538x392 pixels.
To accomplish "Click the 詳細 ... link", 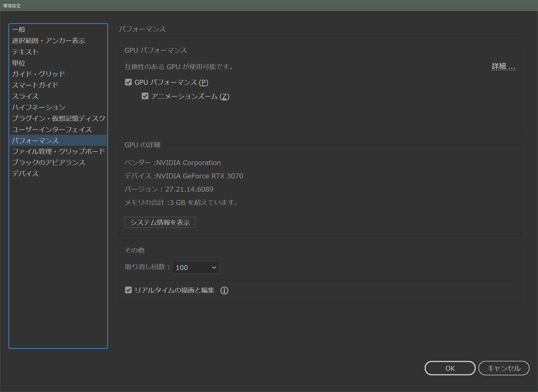I will 503,67.
